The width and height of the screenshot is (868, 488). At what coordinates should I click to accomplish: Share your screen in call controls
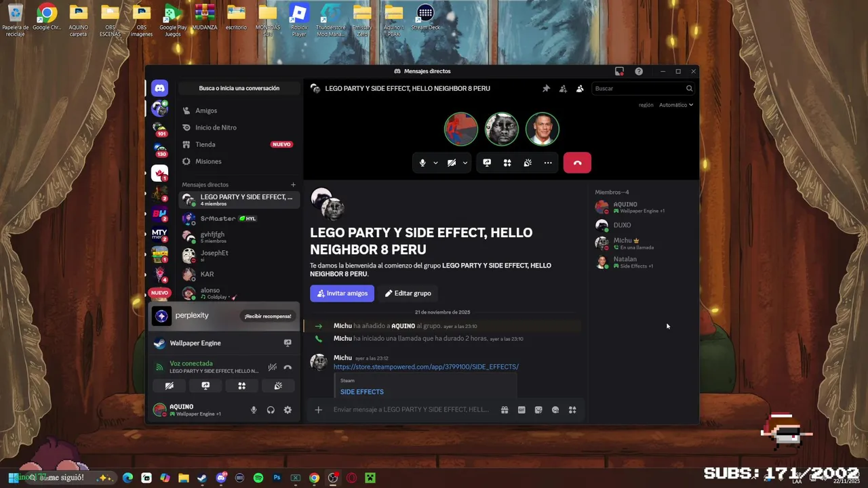pos(487,163)
